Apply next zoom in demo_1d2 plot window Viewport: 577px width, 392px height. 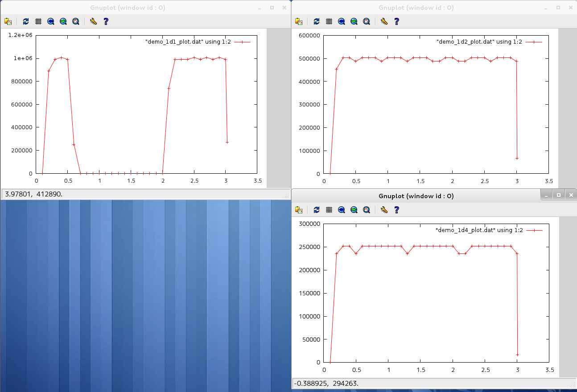(x=354, y=21)
